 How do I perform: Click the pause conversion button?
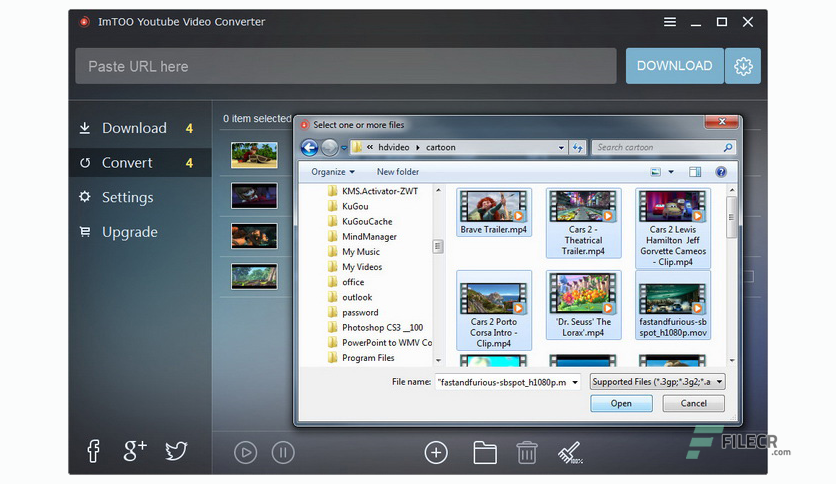click(283, 453)
